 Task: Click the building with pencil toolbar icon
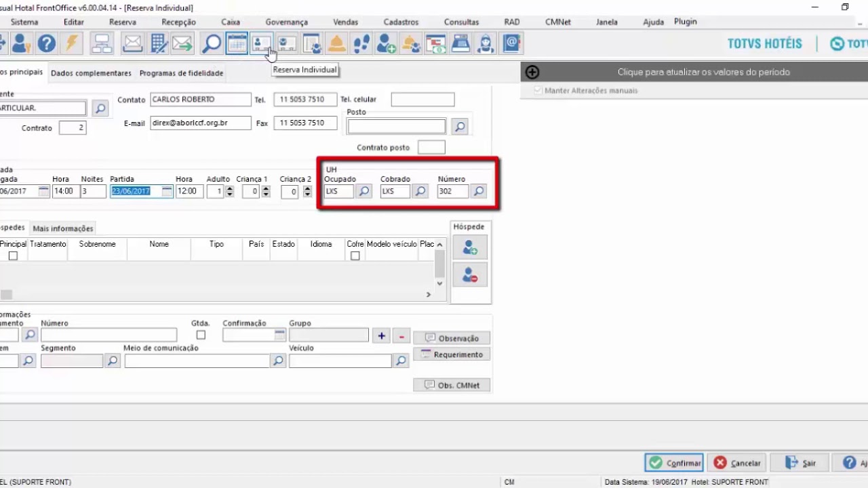tap(158, 43)
